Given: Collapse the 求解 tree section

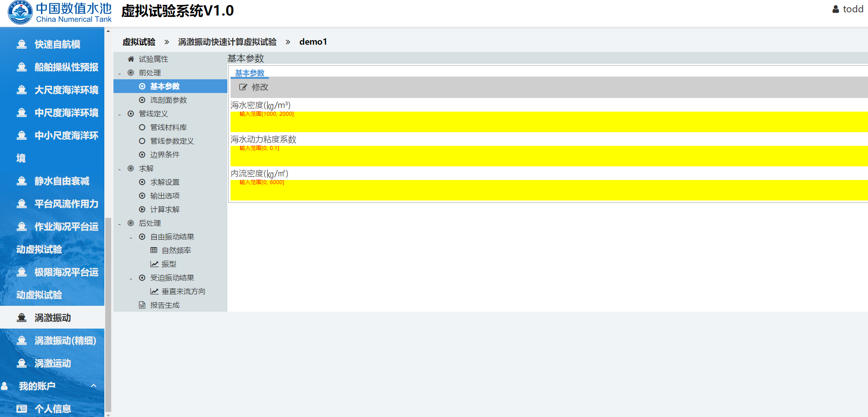Looking at the screenshot, I should (120, 169).
